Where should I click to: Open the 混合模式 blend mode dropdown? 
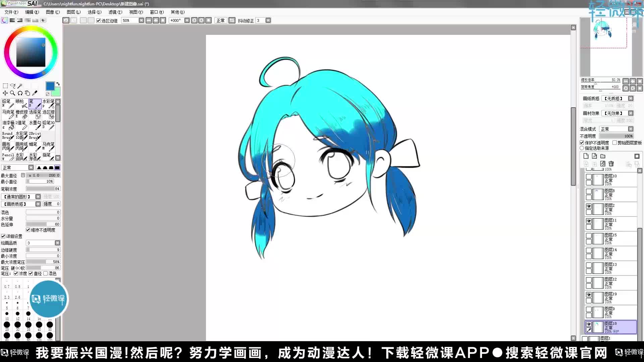click(x=630, y=129)
